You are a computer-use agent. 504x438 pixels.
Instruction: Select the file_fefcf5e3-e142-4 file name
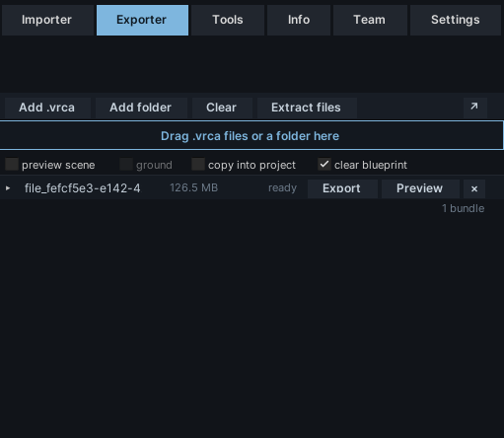pos(83,188)
